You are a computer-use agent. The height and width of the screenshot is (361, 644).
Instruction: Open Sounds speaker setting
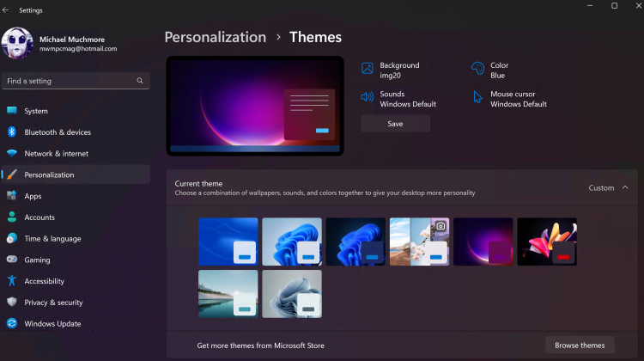pos(368,98)
